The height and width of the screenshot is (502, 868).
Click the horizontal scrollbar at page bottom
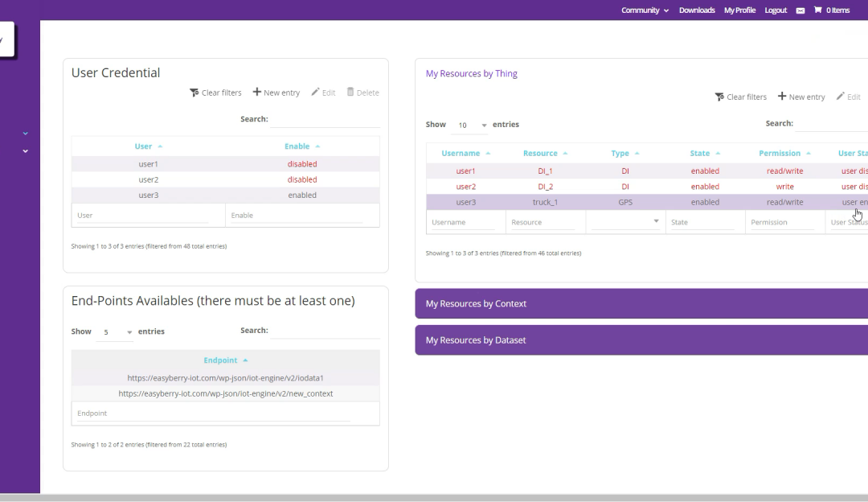(x=434, y=497)
